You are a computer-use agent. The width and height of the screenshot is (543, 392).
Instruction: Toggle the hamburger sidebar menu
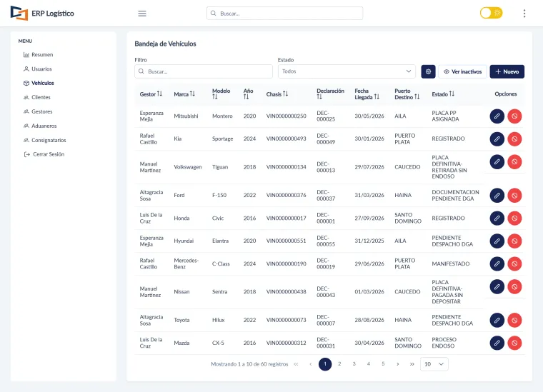pos(142,14)
